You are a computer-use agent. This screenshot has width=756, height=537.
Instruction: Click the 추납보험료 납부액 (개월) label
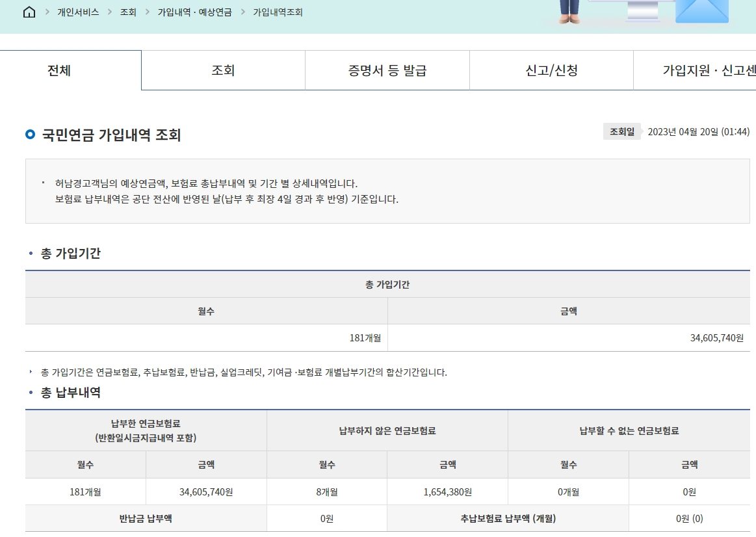(x=508, y=519)
